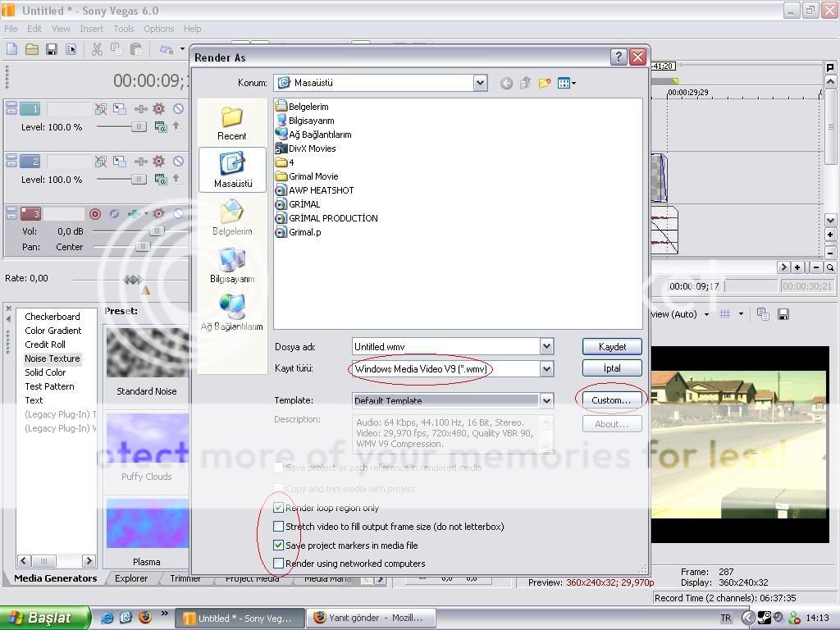Viewport: 840px width, 630px height.
Task: Open the File menu
Action: point(11,29)
